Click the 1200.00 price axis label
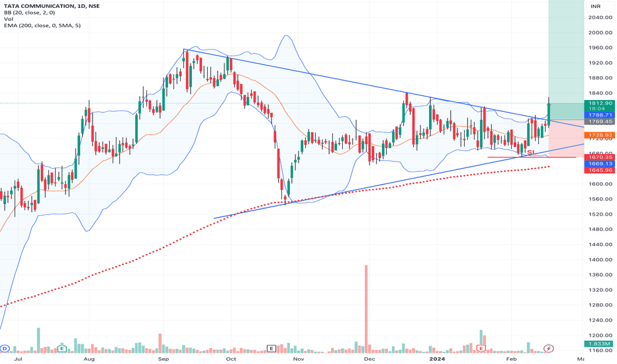617x364 pixels. point(600,336)
